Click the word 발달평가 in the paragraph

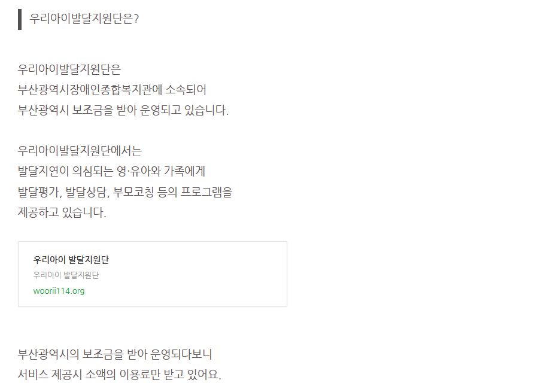click(x=39, y=192)
